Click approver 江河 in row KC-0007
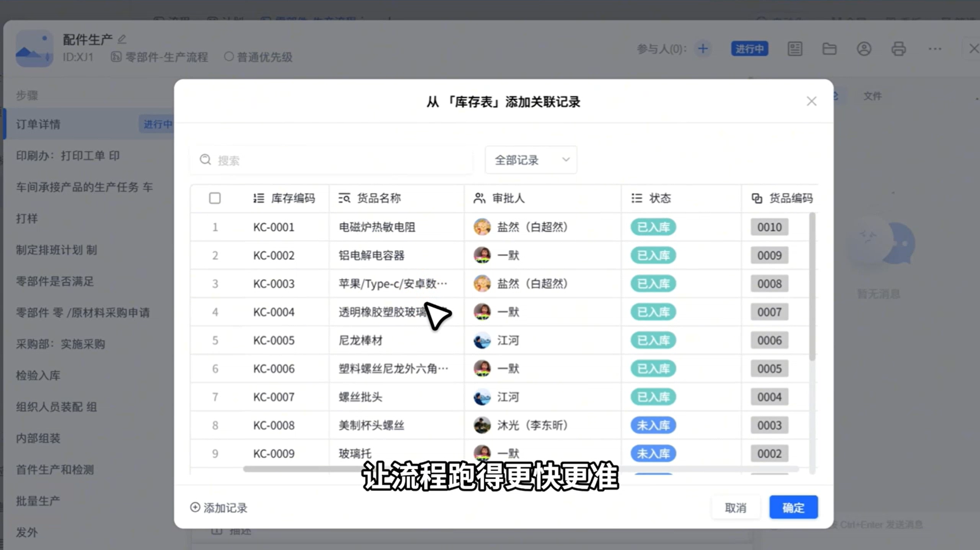The width and height of the screenshot is (980, 550). click(496, 397)
